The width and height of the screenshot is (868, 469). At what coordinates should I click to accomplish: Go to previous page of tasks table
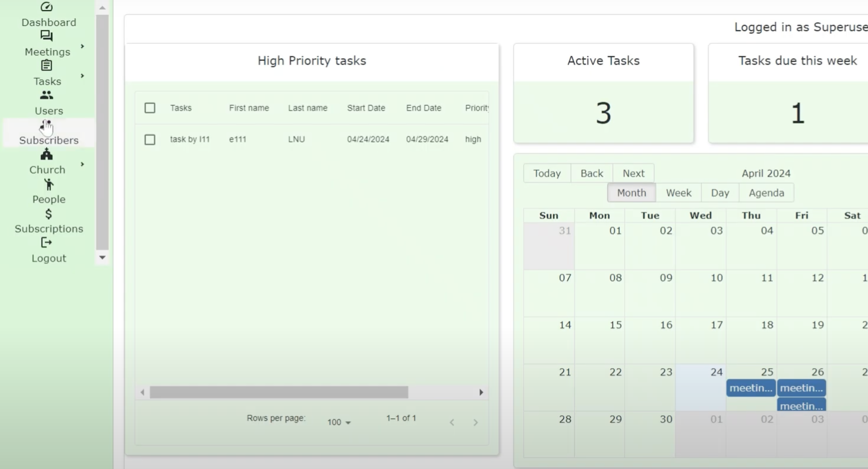click(x=452, y=423)
